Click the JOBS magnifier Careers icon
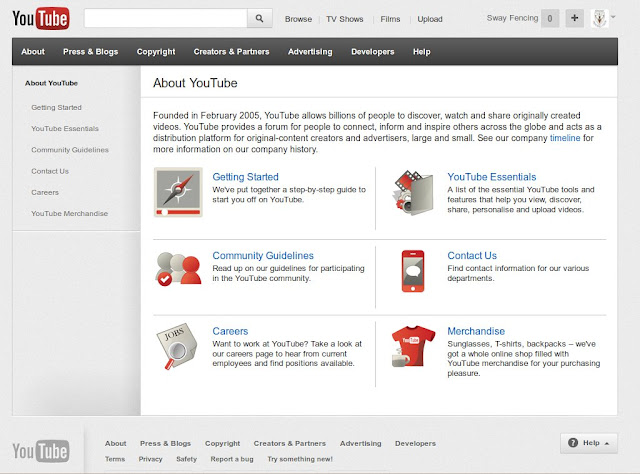 177,346
